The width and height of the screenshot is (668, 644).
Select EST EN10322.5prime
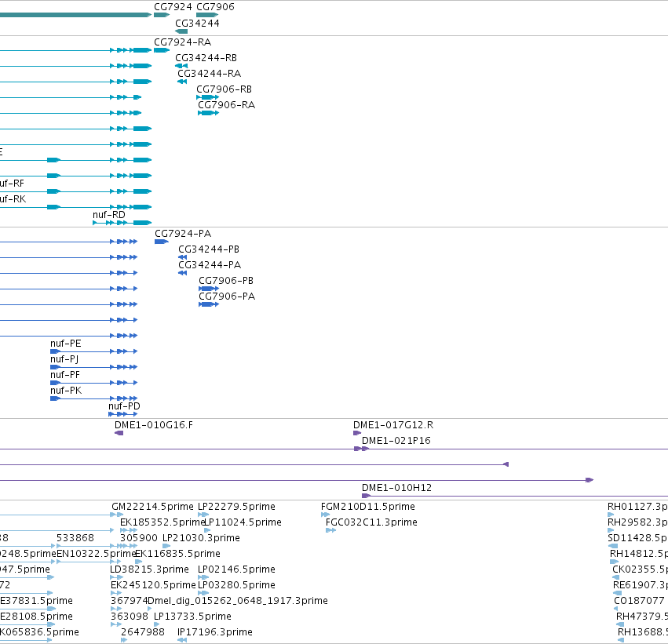tap(97, 555)
